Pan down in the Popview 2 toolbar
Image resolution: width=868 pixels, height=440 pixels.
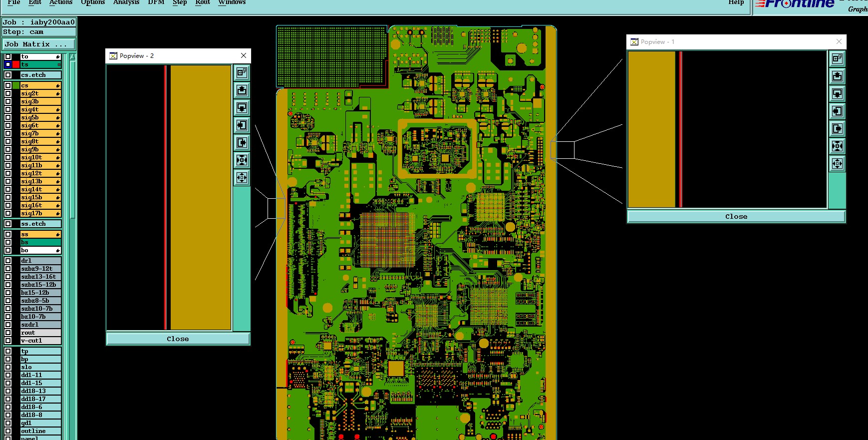(242, 107)
